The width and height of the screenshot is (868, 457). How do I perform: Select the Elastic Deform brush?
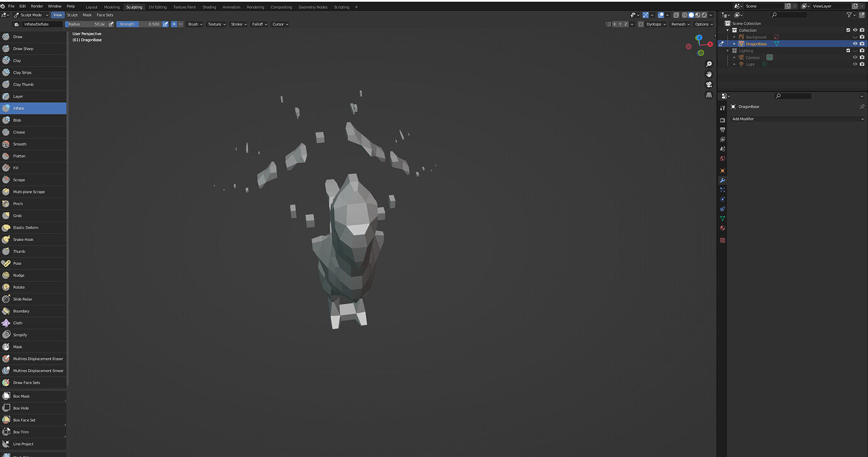point(33,227)
